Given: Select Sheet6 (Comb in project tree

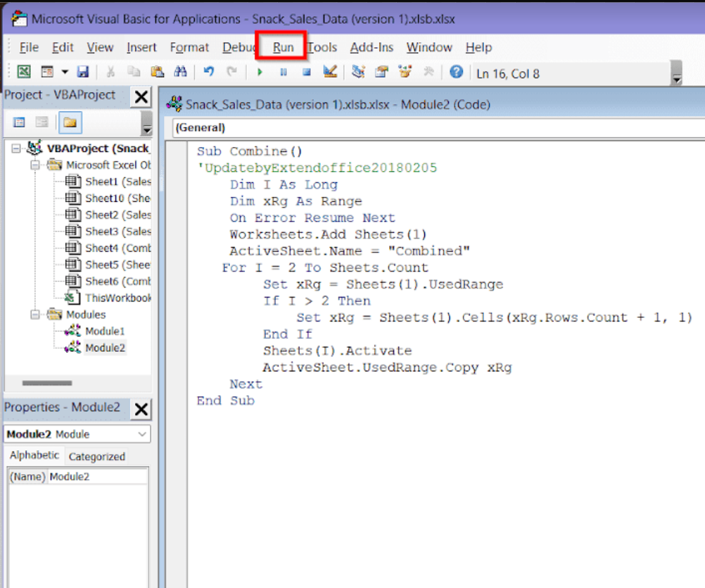Looking at the screenshot, I should [x=118, y=281].
